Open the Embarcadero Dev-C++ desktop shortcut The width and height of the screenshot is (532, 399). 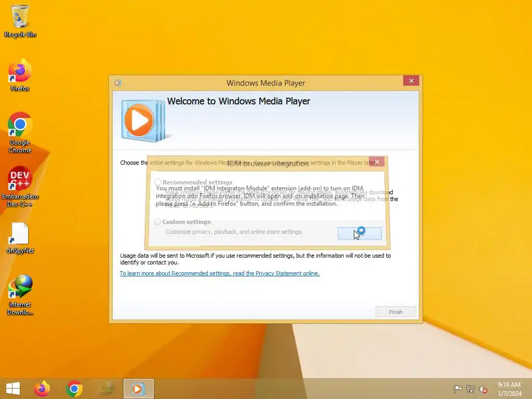(x=20, y=187)
